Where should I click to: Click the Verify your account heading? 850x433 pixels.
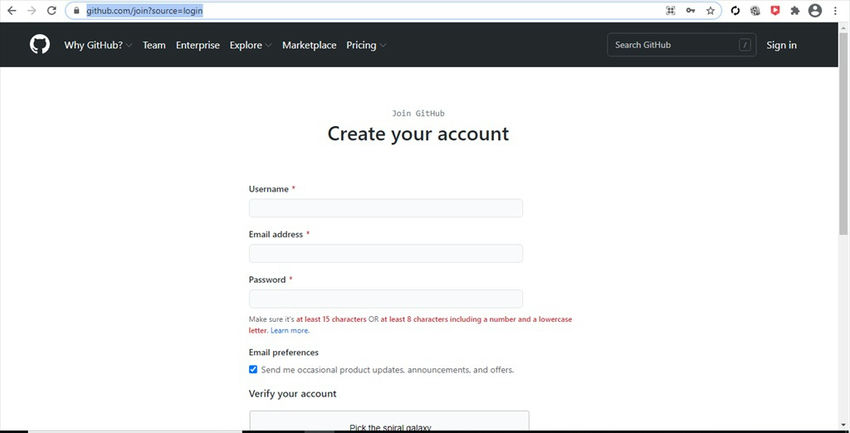click(293, 393)
